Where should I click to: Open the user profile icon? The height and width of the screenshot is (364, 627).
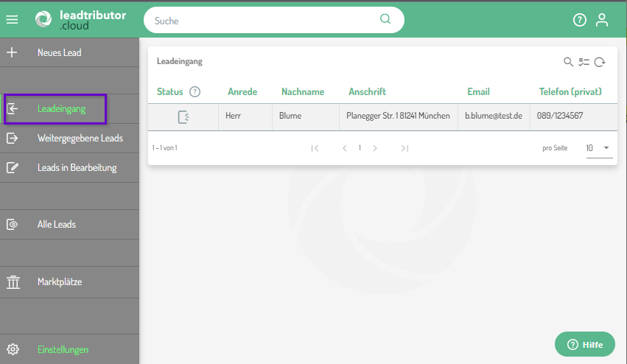602,21
